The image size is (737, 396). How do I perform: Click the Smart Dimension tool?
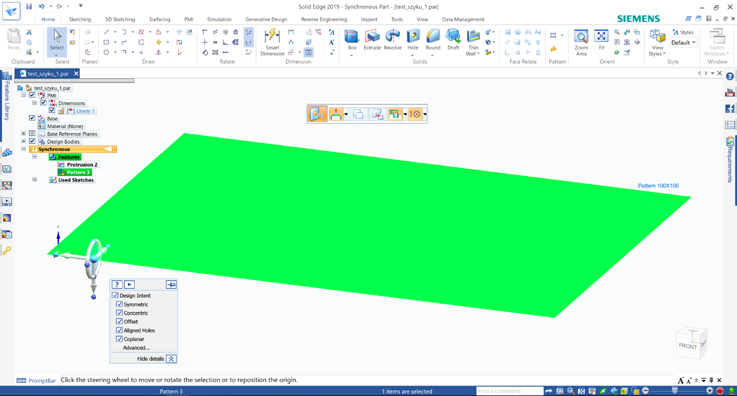tap(272, 42)
